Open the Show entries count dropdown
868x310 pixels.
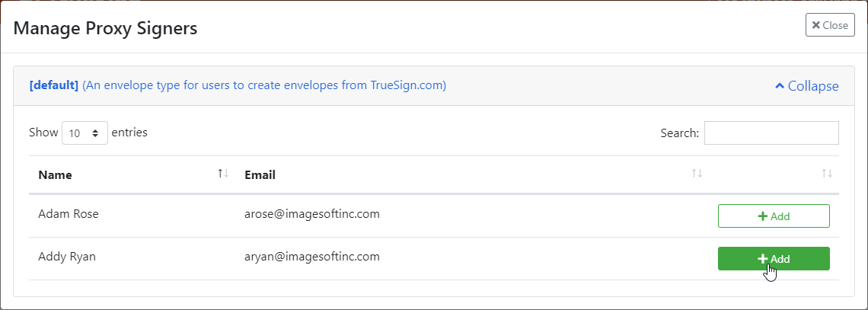pyautogui.click(x=85, y=133)
